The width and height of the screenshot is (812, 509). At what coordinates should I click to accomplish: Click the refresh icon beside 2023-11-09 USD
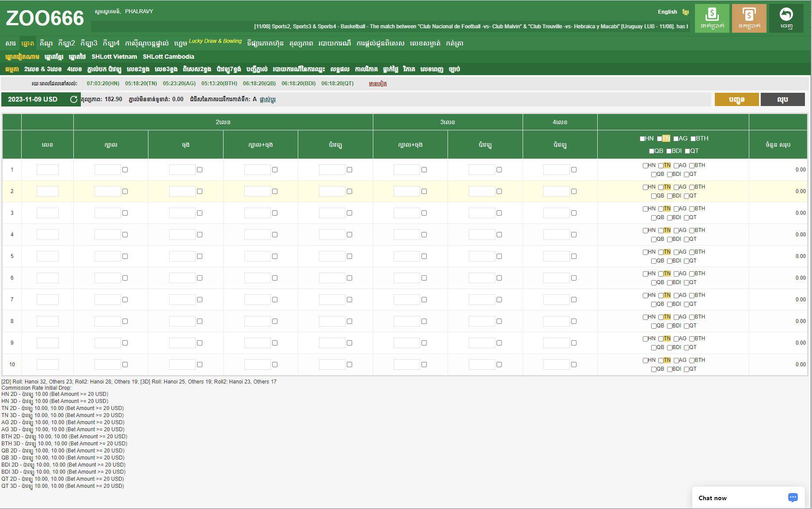point(73,99)
